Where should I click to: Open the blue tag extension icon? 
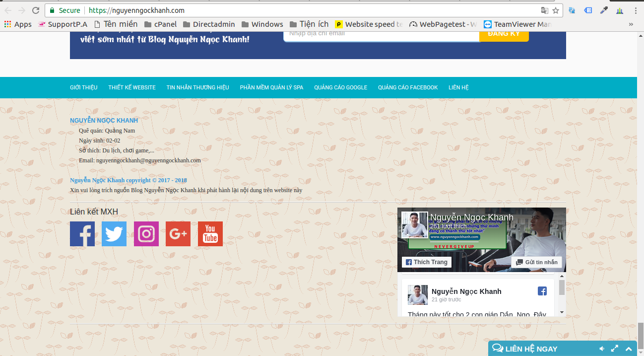point(588,10)
